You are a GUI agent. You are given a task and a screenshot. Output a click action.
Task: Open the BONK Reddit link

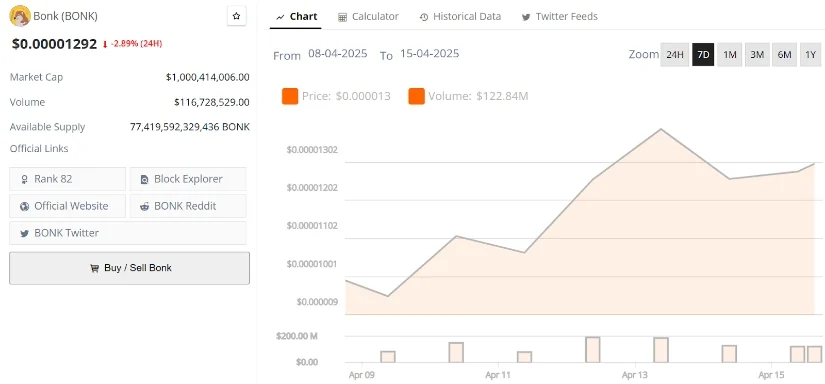[188, 206]
